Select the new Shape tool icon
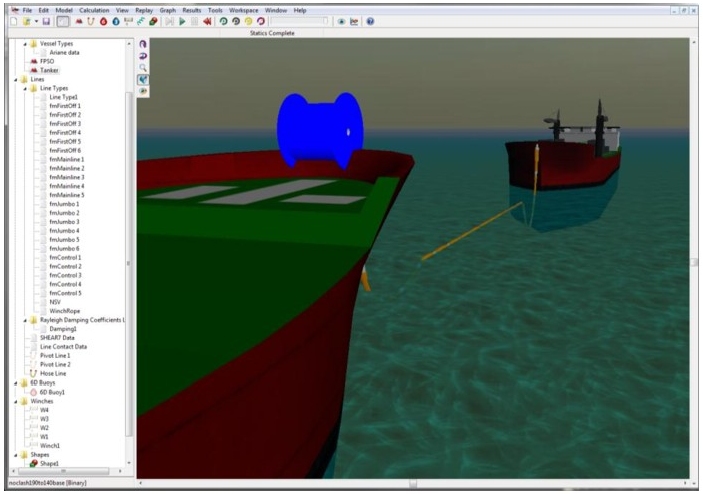The height and width of the screenshot is (494, 703). [x=153, y=22]
